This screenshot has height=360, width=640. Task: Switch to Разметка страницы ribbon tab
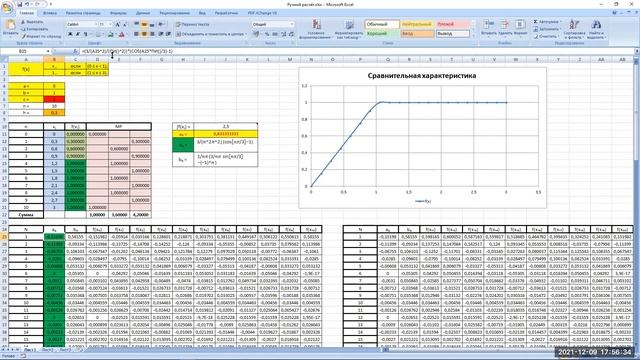[83, 13]
